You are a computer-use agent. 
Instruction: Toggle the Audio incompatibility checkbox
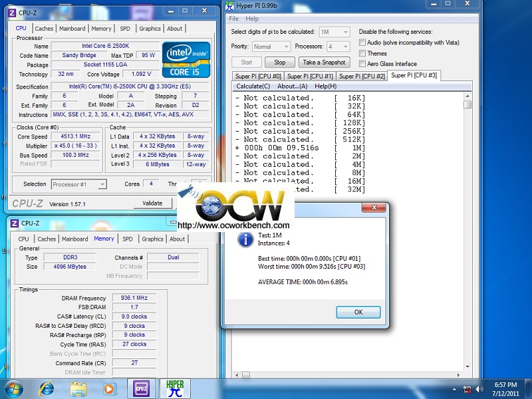(x=362, y=43)
